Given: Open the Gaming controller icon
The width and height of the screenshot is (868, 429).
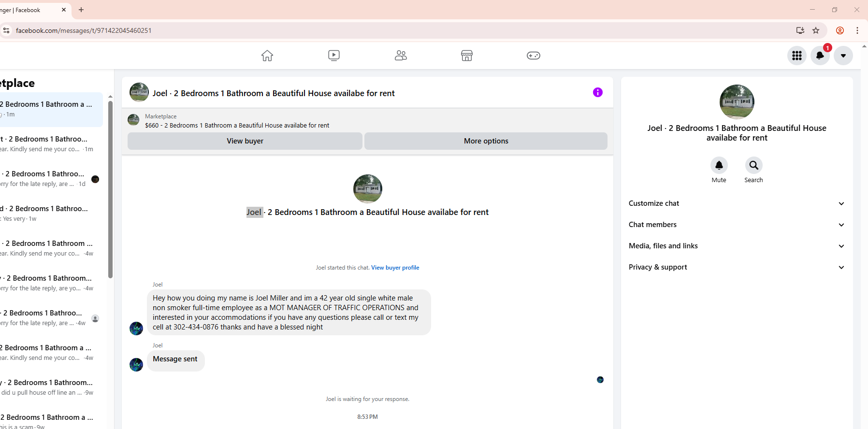Looking at the screenshot, I should [534, 56].
